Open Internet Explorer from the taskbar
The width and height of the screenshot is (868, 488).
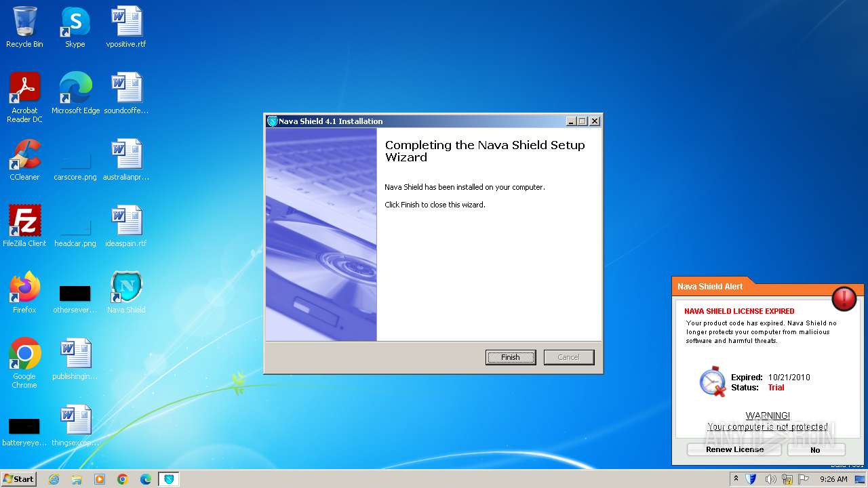pos(54,479)
